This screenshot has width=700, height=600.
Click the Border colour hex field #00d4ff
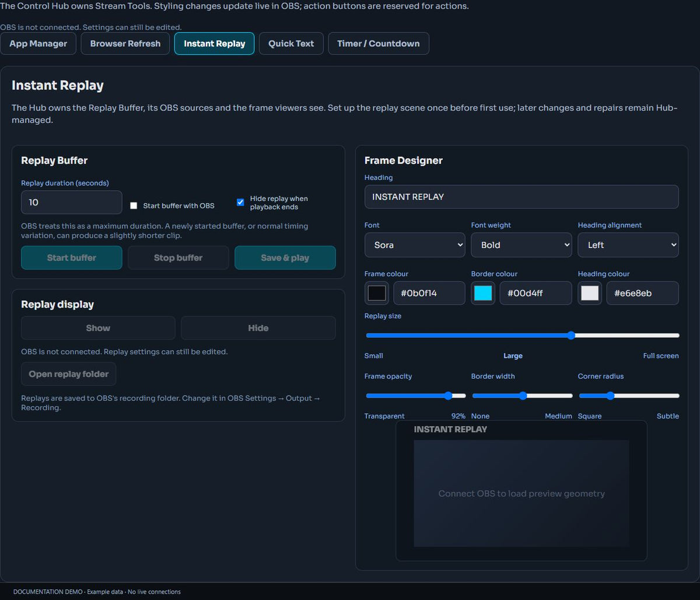536,293
